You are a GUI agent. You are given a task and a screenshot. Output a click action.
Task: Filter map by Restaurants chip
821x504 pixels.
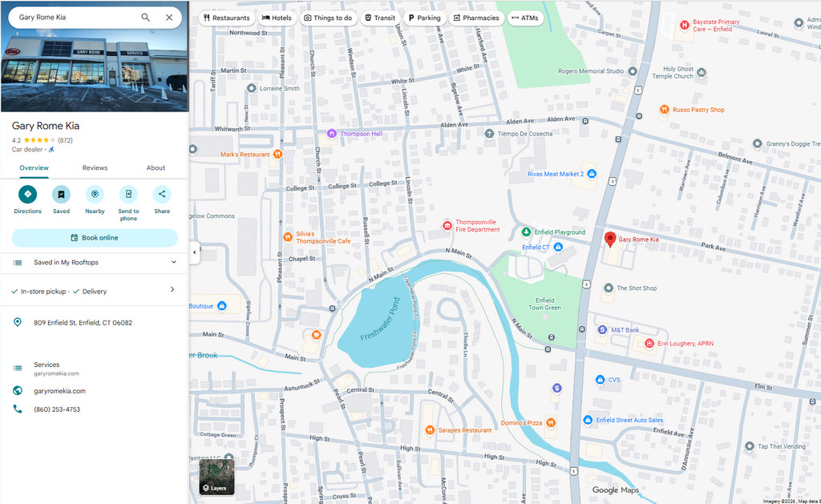coord(227,18)
